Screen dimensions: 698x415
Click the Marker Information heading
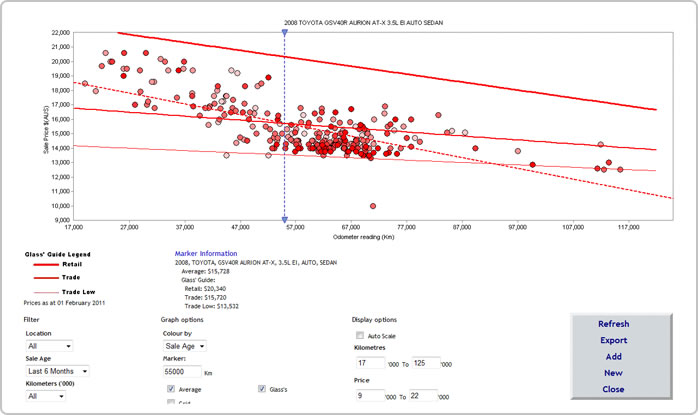pyautogui.click(x=206, y=253)
